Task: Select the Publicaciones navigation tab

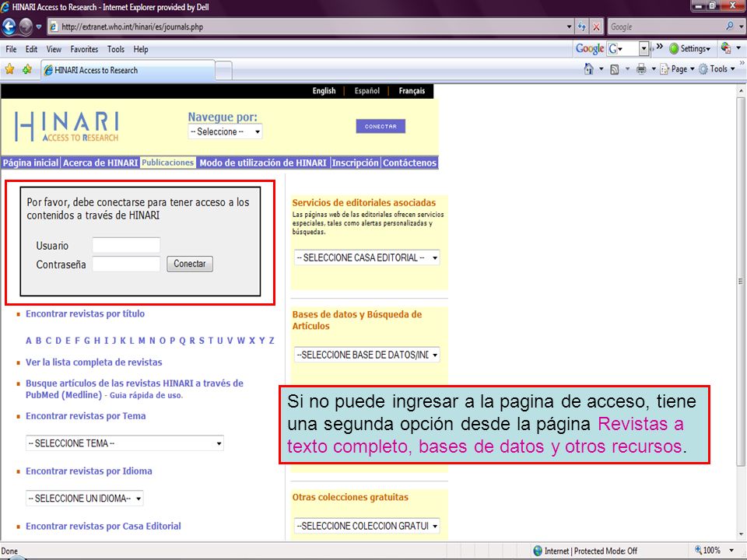Action: (x=168, y=163)
